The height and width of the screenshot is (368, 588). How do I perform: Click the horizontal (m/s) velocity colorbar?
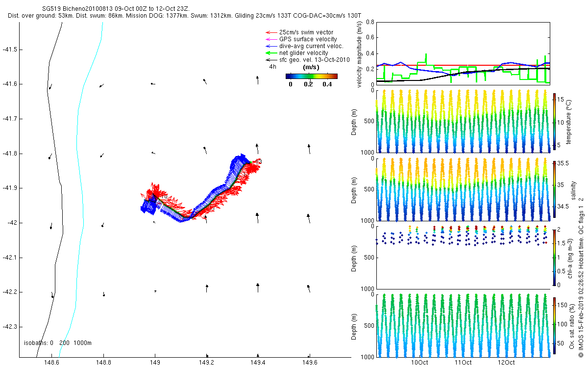[x=312, y=76]
